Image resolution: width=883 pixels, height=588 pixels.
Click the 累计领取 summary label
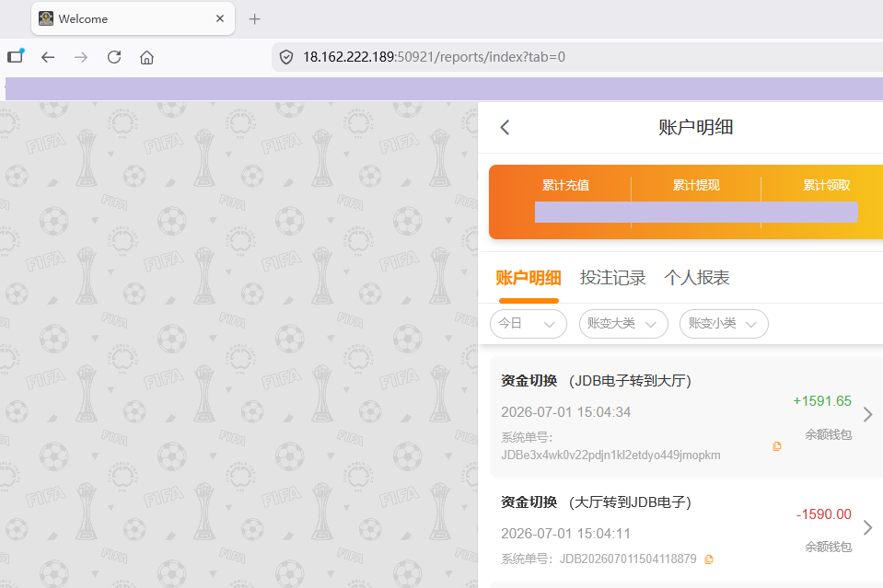827,185
